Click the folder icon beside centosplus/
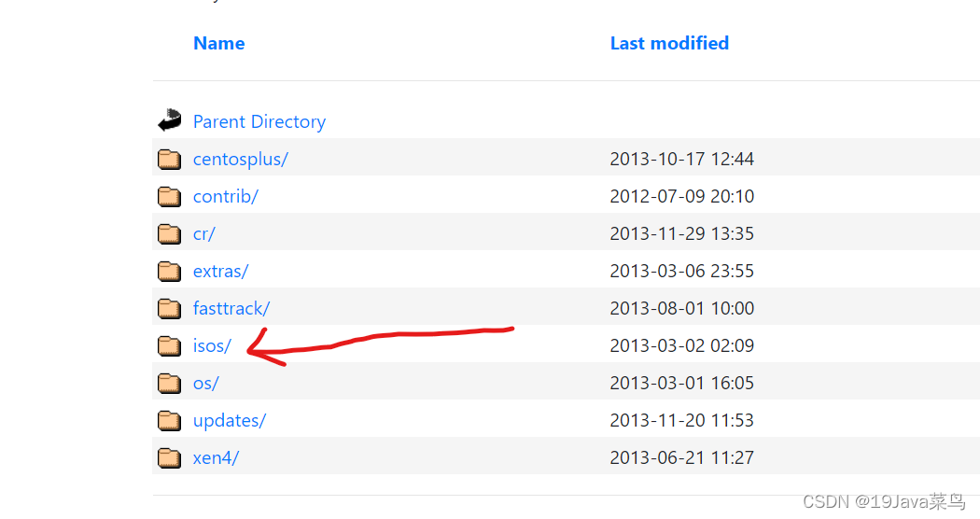This screenshot has width=980, height=519. (169, 159)
